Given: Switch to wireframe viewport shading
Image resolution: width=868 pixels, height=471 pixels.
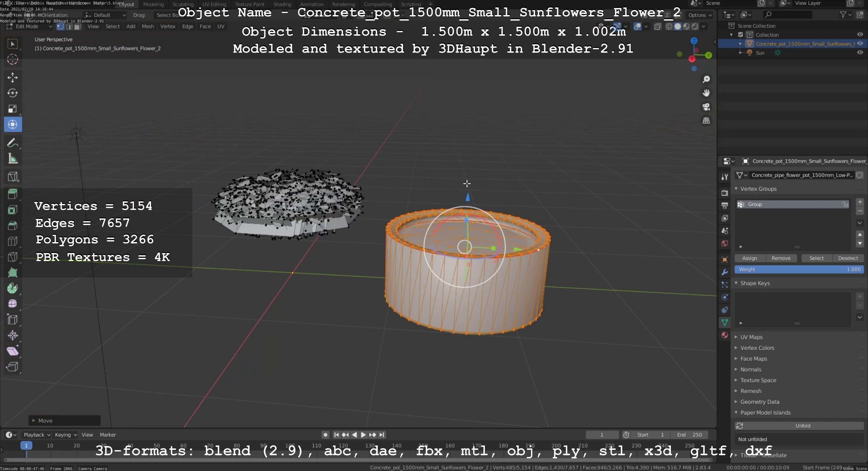Looking at the screenshot, I should pos(669,27).
